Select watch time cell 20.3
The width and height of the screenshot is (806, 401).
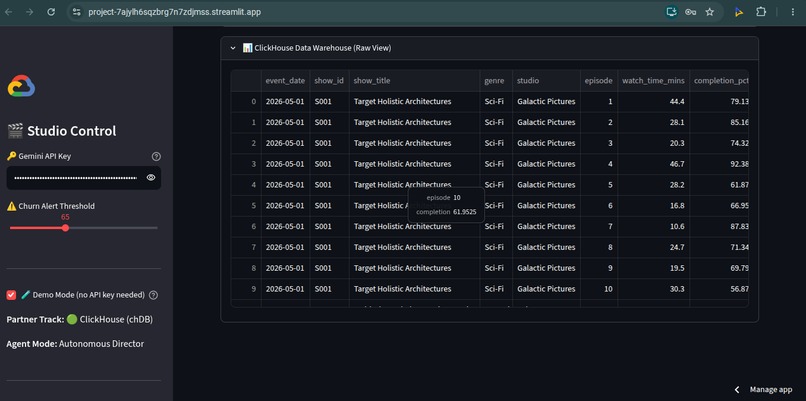[653, 143]
